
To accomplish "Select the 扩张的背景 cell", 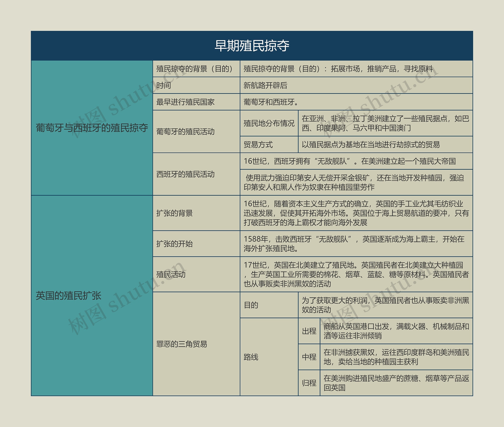I will (196, 213).
